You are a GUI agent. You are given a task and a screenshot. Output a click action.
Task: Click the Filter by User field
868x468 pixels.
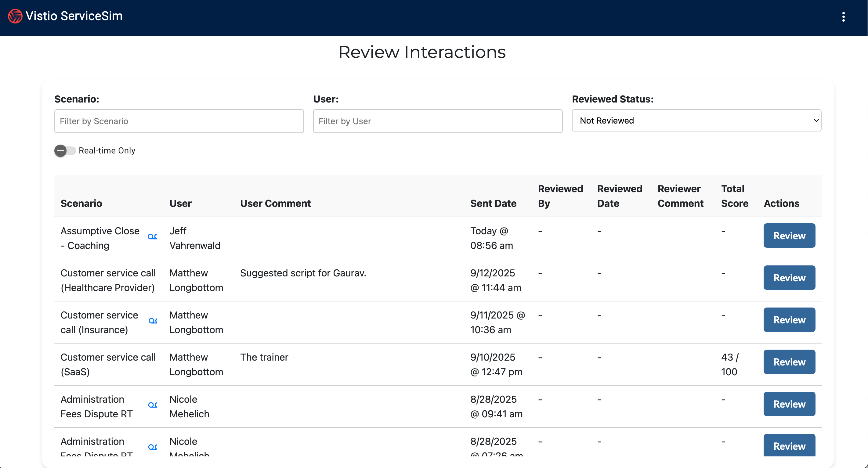tap(437, 121)
